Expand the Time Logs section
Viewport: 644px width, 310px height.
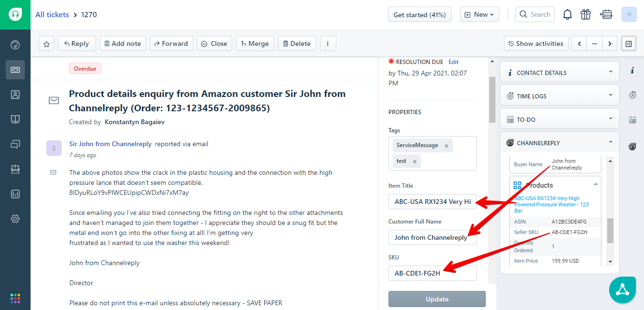(x=559, y=96)
